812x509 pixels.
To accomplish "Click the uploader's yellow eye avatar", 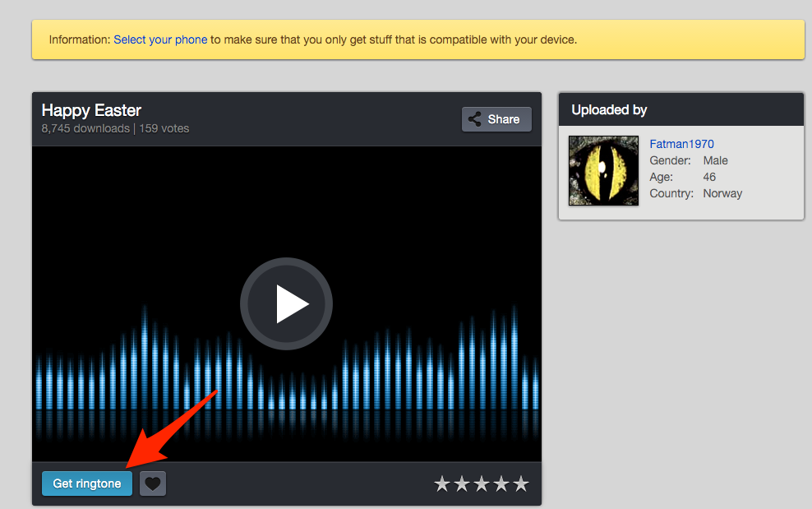I will tap(603, 171).
